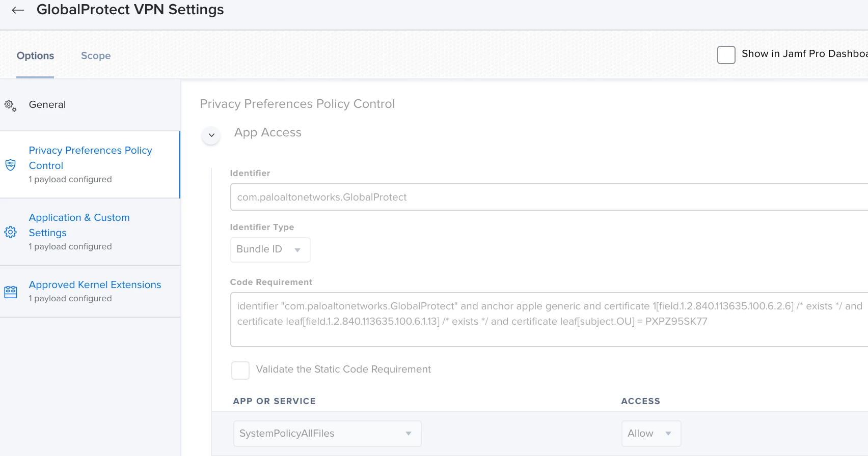Open the Allow access dropdown

point(651,434)
